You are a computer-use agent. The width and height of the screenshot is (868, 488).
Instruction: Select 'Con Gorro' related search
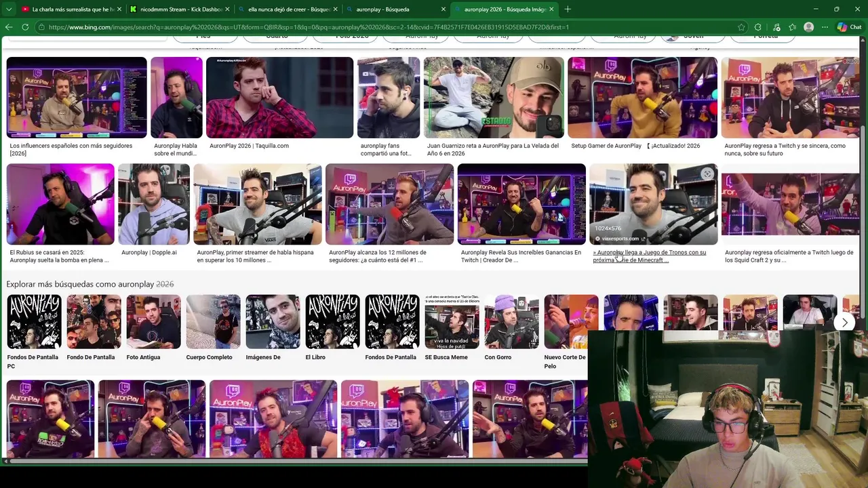click(x=511, y=328)
